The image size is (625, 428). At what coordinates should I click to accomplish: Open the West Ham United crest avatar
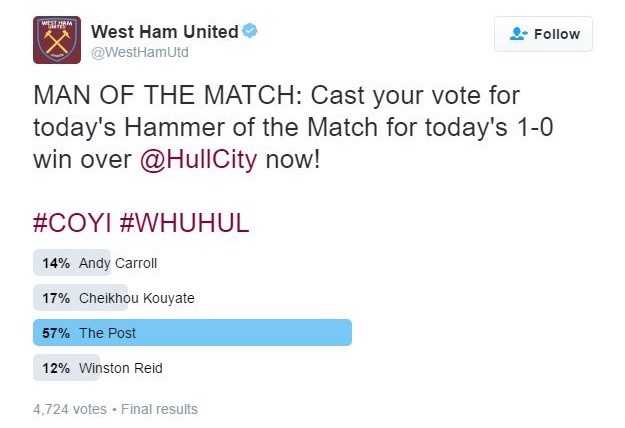57,40
